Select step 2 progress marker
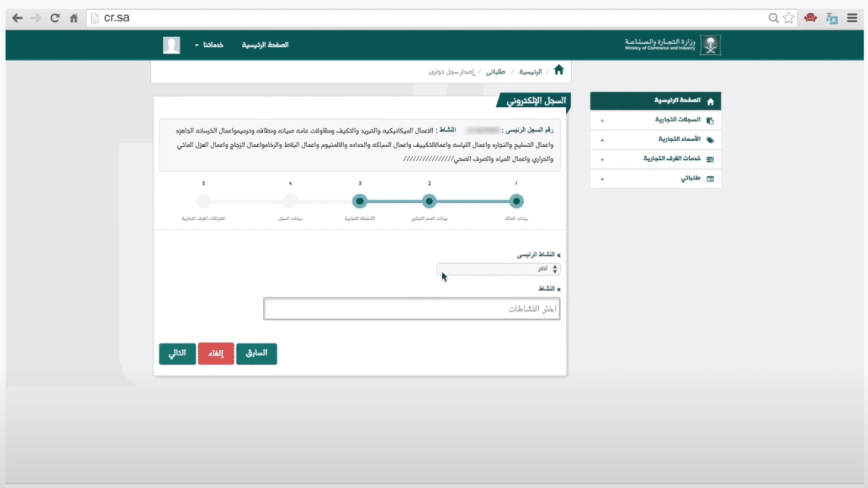This screenshot has width=868, height=488. click(x=429, y=202)
